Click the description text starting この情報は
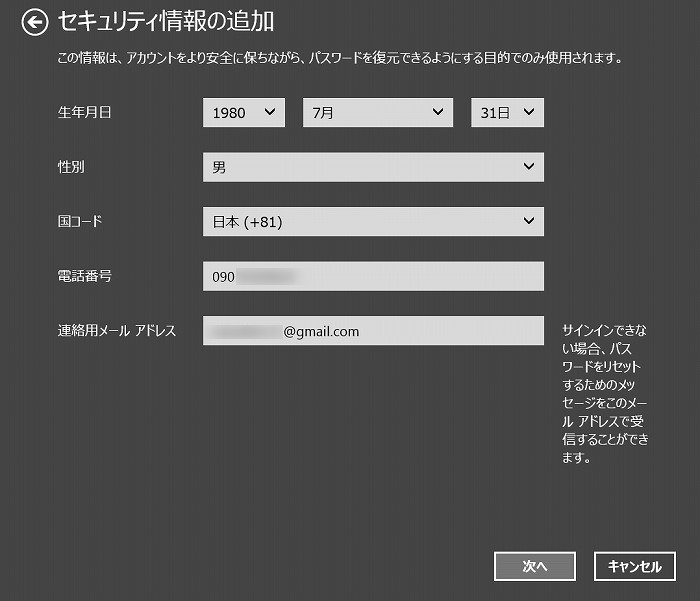The width and height of the screenshot is (700, 601). click(340, 58)
